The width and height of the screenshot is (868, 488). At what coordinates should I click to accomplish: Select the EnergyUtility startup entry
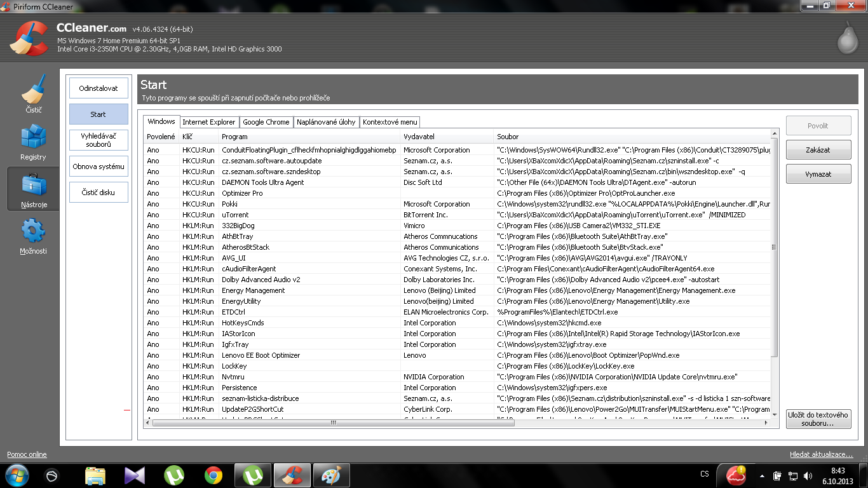(457, 301)
